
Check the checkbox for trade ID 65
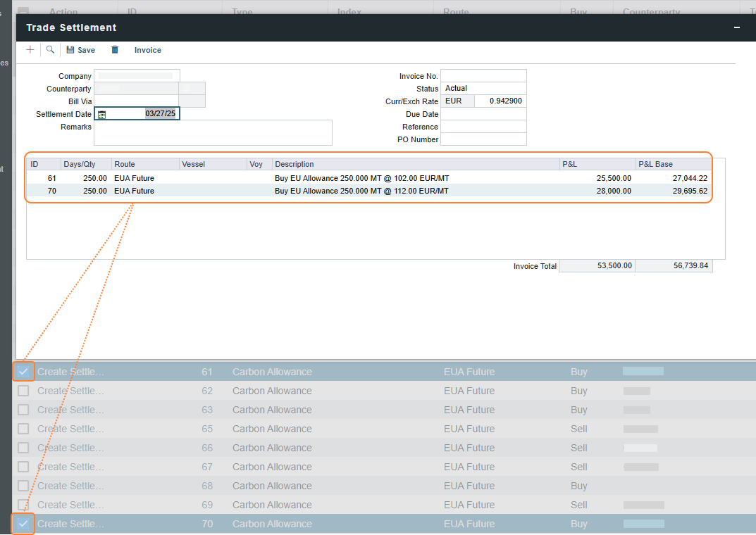click(23, 429)
